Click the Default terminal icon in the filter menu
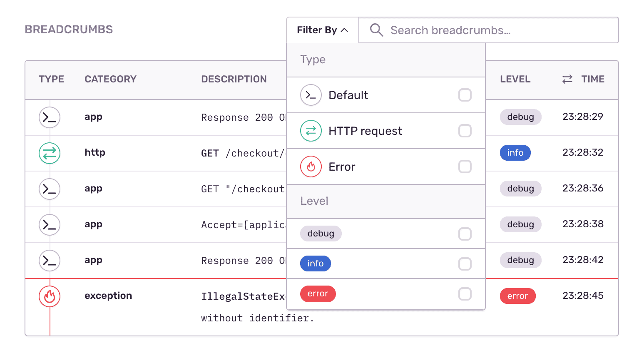The width and height of the screenshot is (644, 353). pos(311,95)
